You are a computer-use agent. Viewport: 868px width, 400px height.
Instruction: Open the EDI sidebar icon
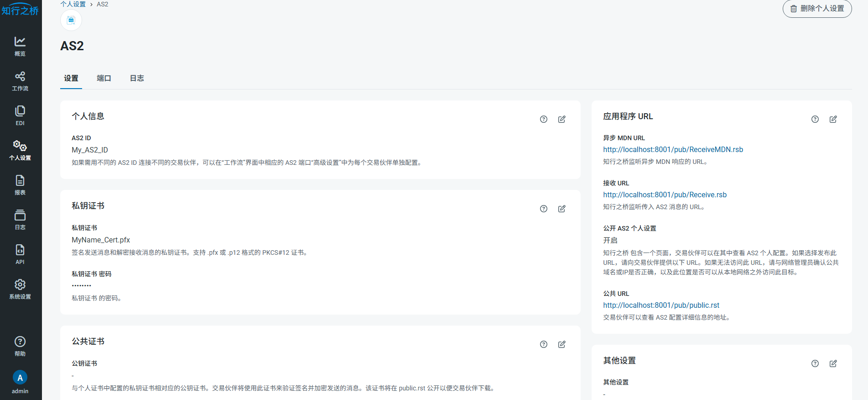pos(20,116)
